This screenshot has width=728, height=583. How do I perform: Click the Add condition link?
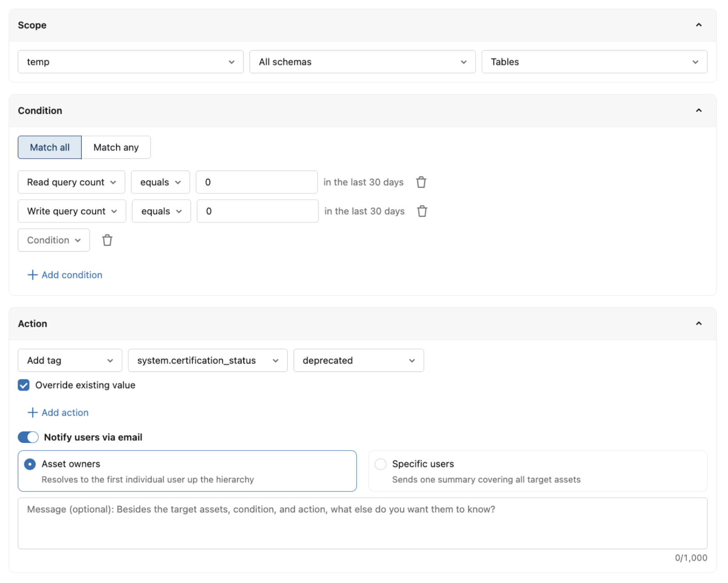65,275
